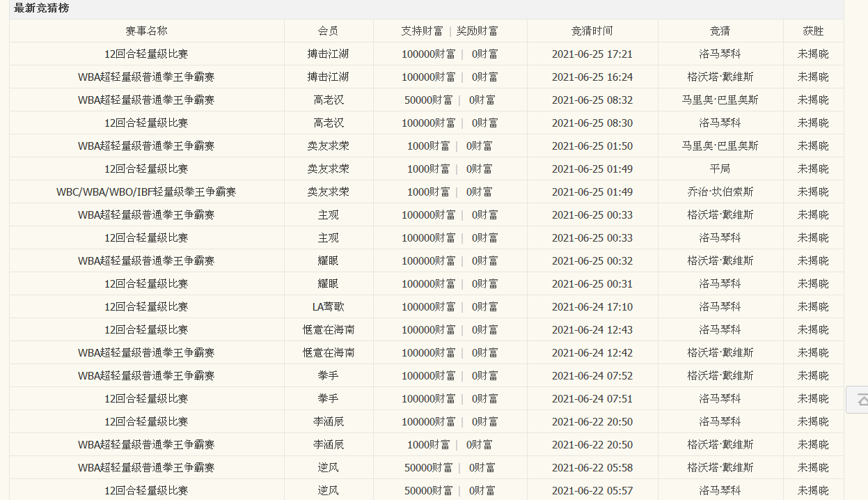The width and height of the screenshot is (868, 500).
Task: Open member 搏击江湖 in the 16:24 row
Action: (x=329, y=77)
